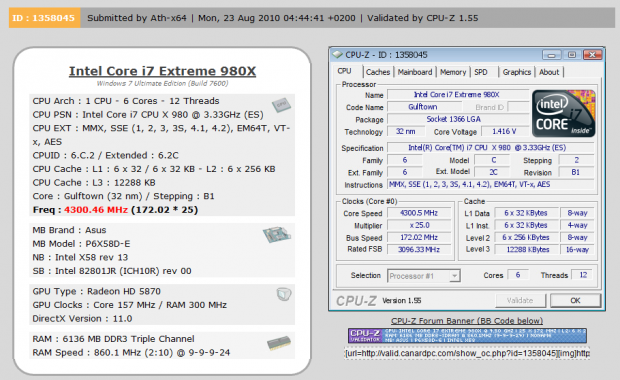The image size is (620, 380).
Task: Click the Package field Socket 1366 LGA
Action: coord(457,119)
